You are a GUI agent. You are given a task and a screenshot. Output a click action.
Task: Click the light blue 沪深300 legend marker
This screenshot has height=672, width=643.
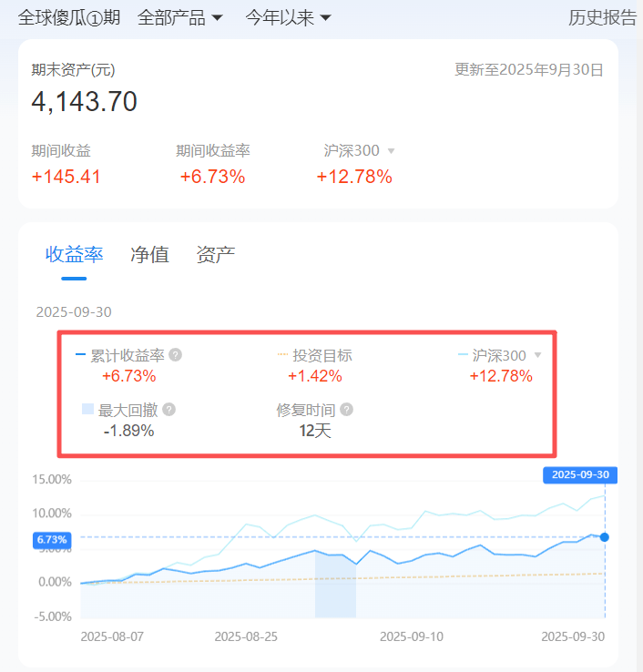(463, 355)
